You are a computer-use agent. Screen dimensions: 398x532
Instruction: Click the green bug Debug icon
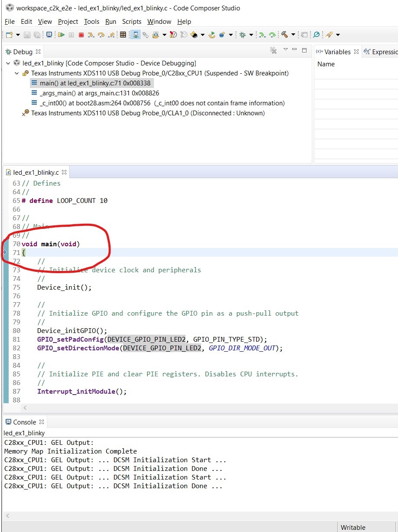tap(243, 35)
